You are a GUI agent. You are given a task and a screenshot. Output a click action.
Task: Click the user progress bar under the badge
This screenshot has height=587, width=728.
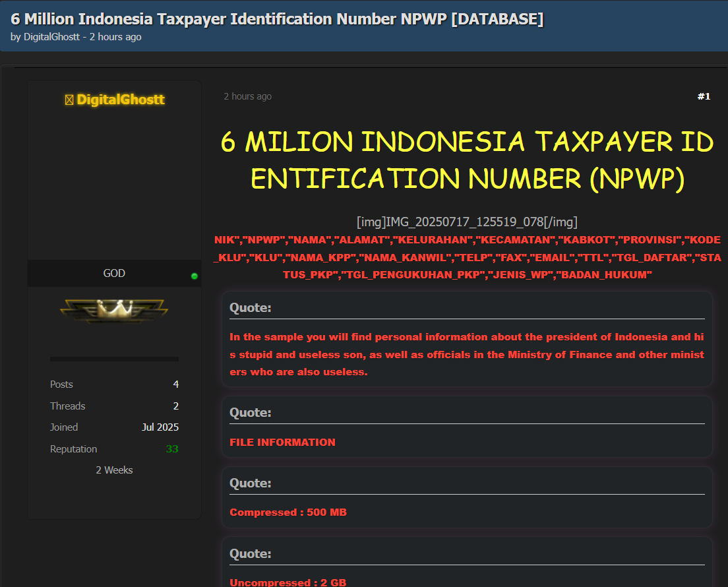click(114, 359)
